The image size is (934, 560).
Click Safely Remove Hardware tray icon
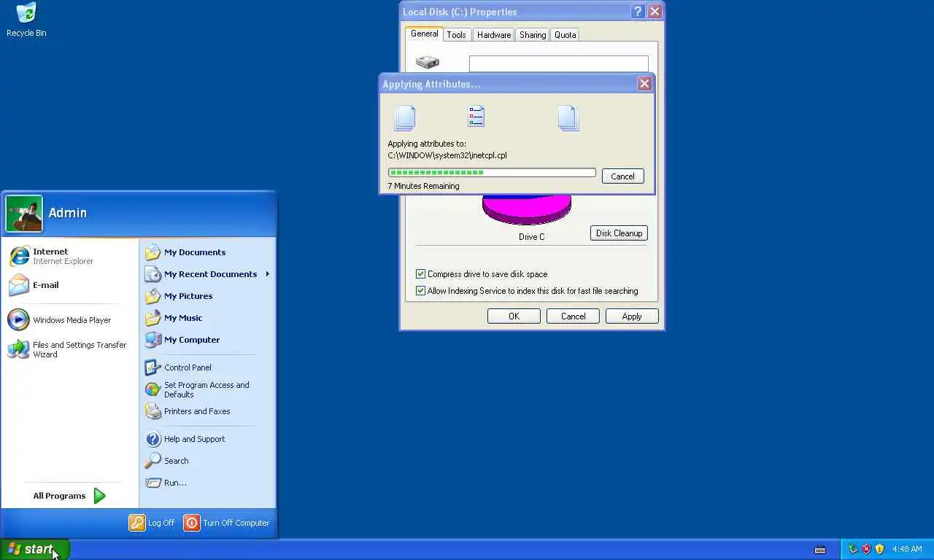click(x=852, y=549)
